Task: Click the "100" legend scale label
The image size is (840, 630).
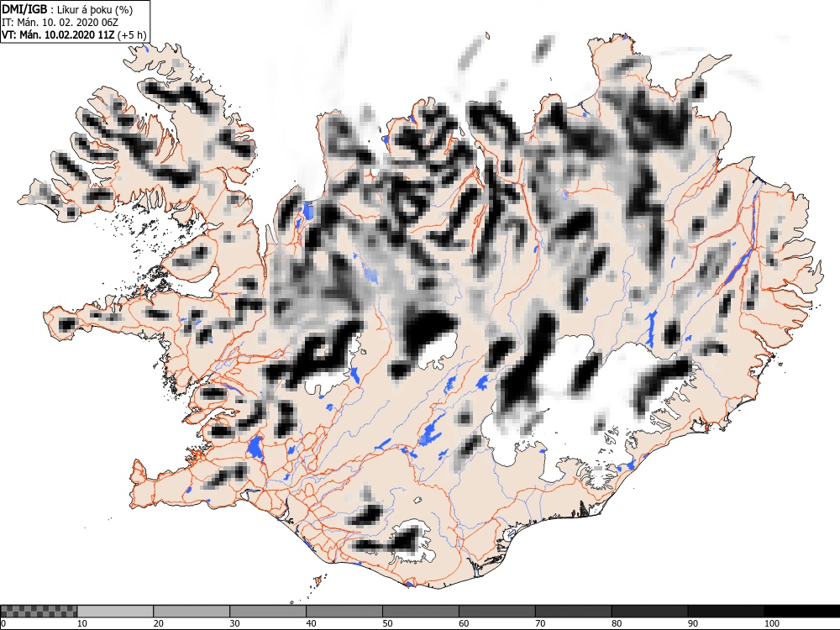Action: pos(772,623)
